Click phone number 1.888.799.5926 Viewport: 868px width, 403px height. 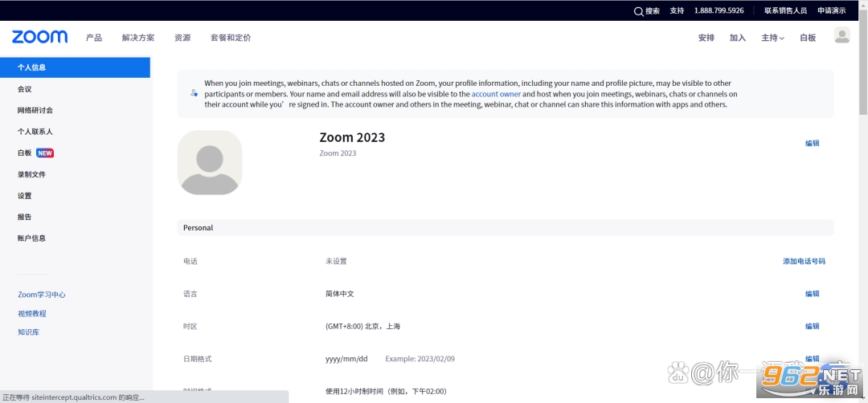pyautogui.click(x=719, y=10)
